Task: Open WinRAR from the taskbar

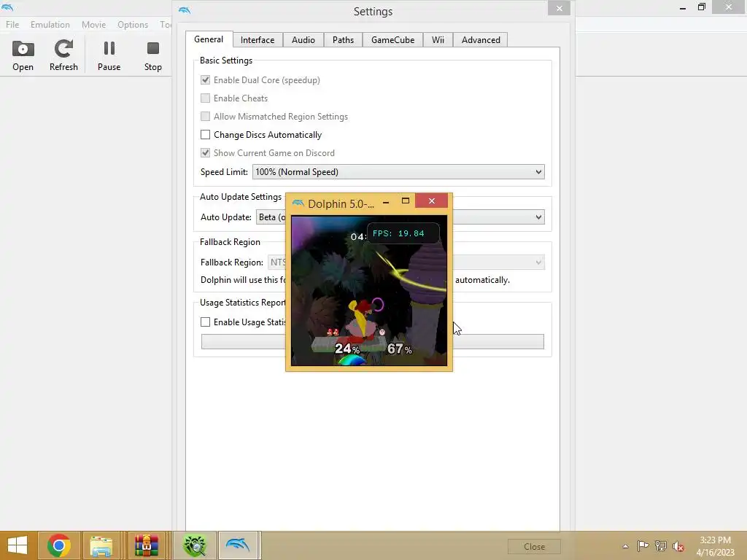Action: tap(146, 545)
